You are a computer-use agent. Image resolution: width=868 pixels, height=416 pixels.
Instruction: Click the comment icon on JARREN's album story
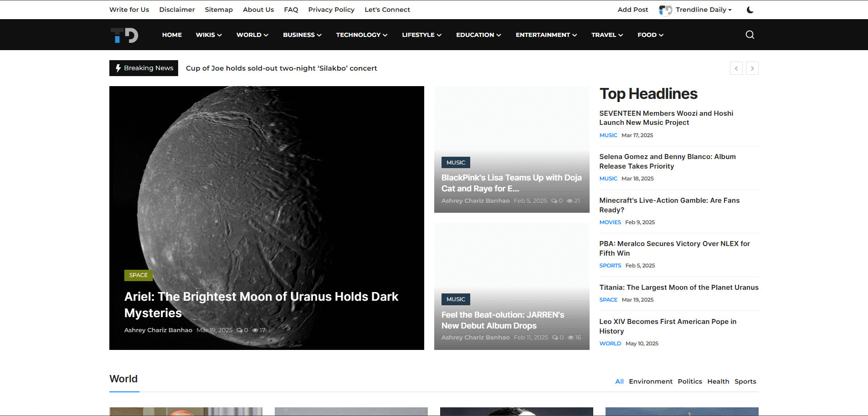click(555, 337)
